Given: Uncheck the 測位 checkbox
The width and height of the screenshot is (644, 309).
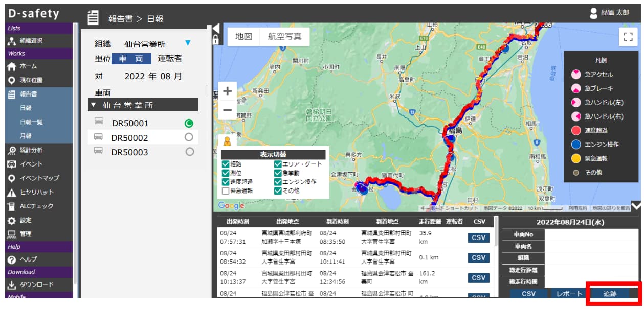Looking at the screenshot, I should tap(225, 173).
